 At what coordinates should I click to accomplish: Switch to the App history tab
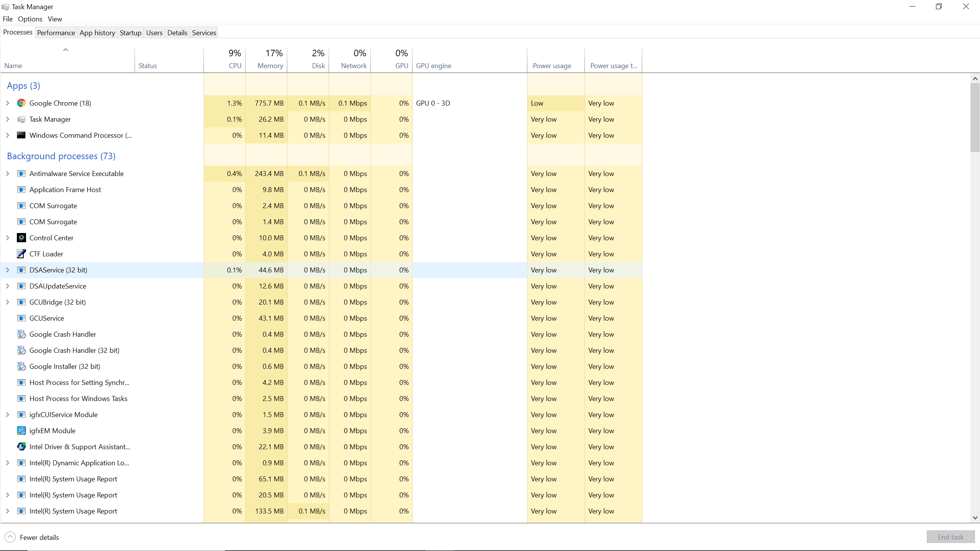coord(97,33)
